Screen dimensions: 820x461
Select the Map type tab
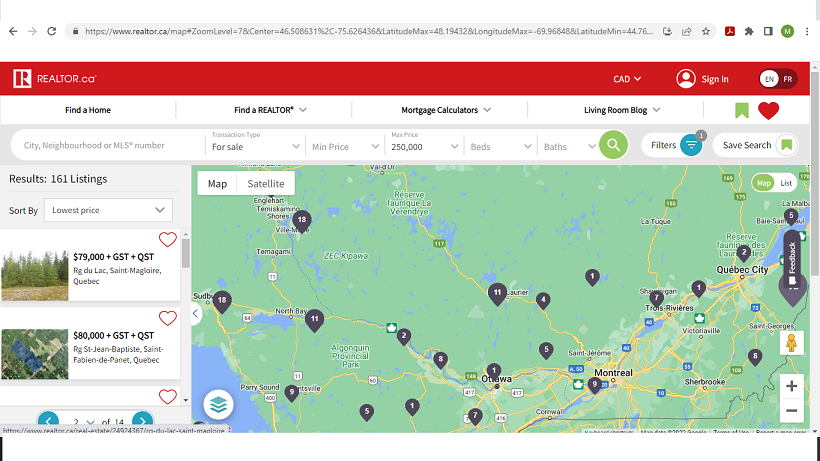tap(217, 183)
